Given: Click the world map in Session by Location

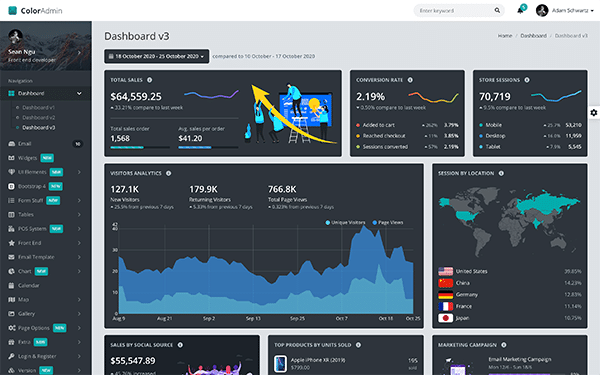Looking at the screenshot, I should pyautogui.click(x=510, y=222).
